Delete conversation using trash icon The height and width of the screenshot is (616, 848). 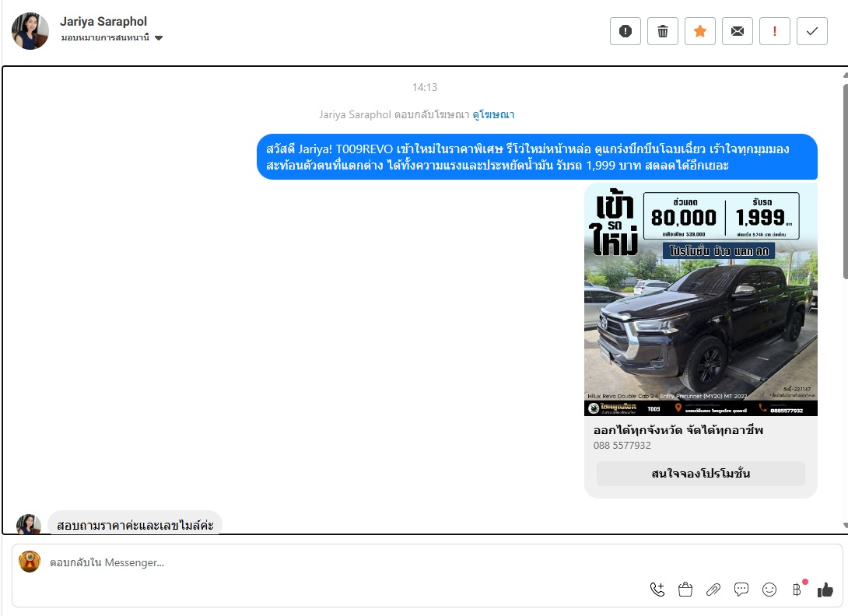[x=663, y=31]
